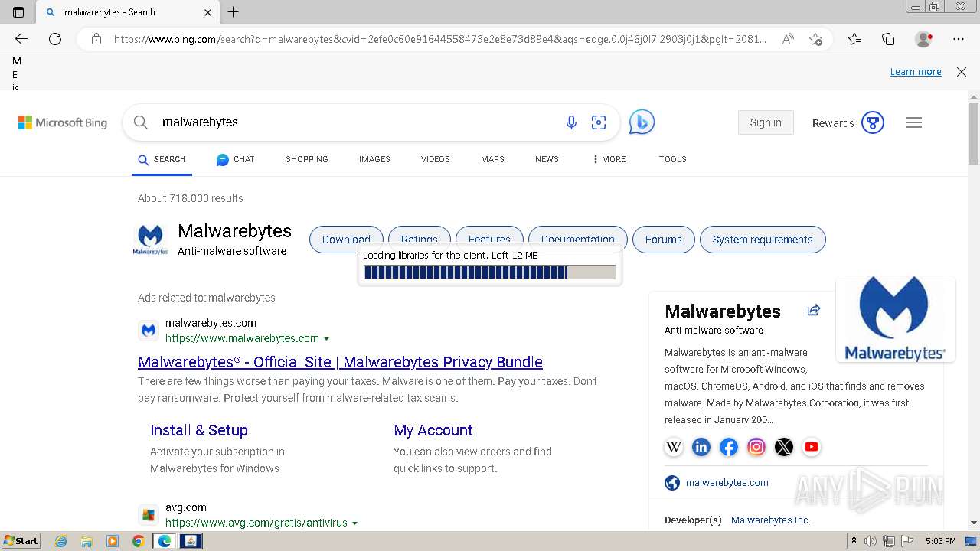
Task: Open Malwarebytes Inc. developer link
Action: point(770,520)
